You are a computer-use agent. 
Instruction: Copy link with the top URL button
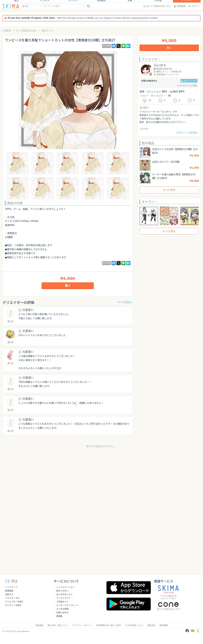pos(106,46)
